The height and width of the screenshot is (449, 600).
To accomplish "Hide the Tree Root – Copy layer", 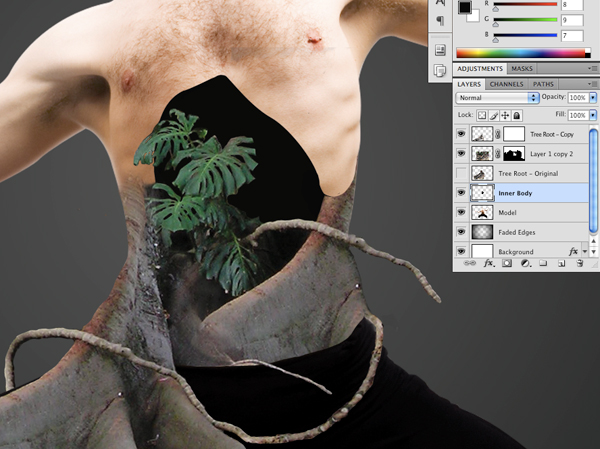I will click(461, 134).
